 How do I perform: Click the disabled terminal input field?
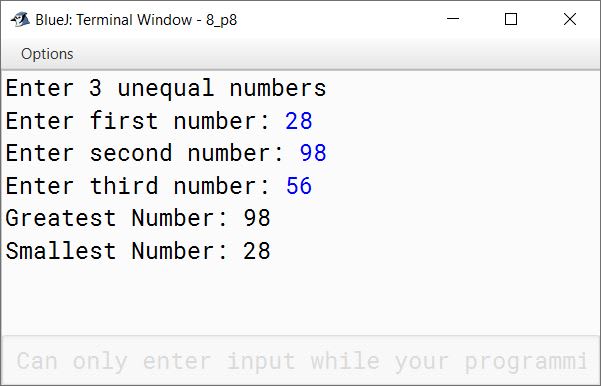[300, 360]
